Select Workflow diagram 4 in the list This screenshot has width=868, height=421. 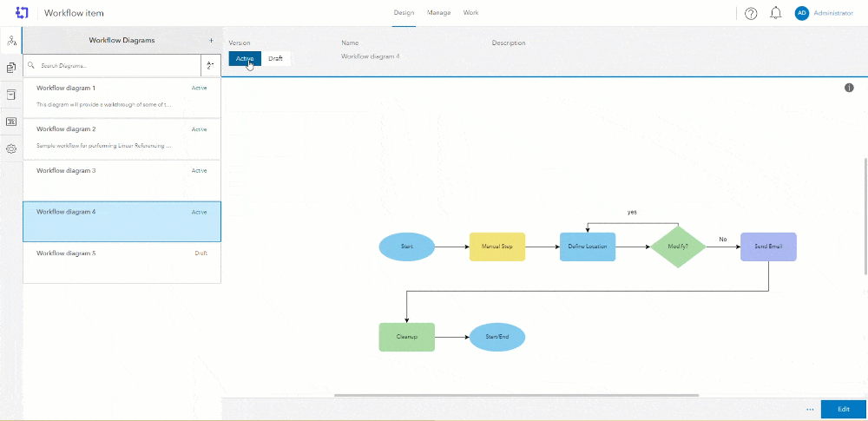point(122,221)
